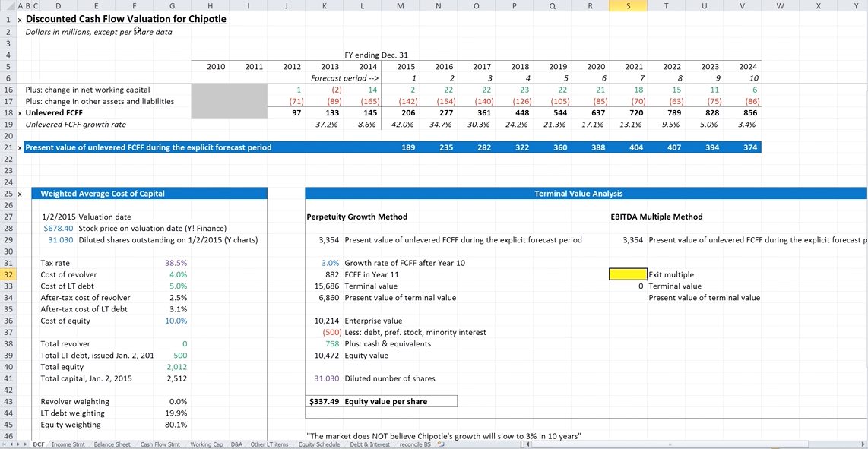
Task: Select the 'Perpetuity Growth Method' heading
Action: (x=356, y=217)
